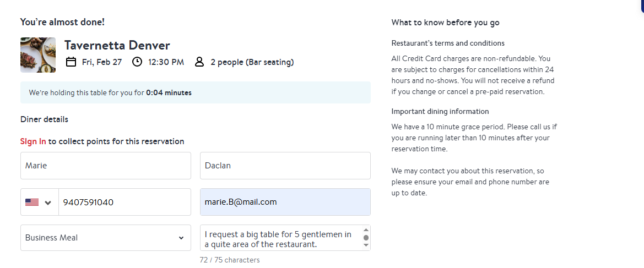This screenshot has height=268, width=644.
Task: Click the Sign in link
Action: pos(33,141)
